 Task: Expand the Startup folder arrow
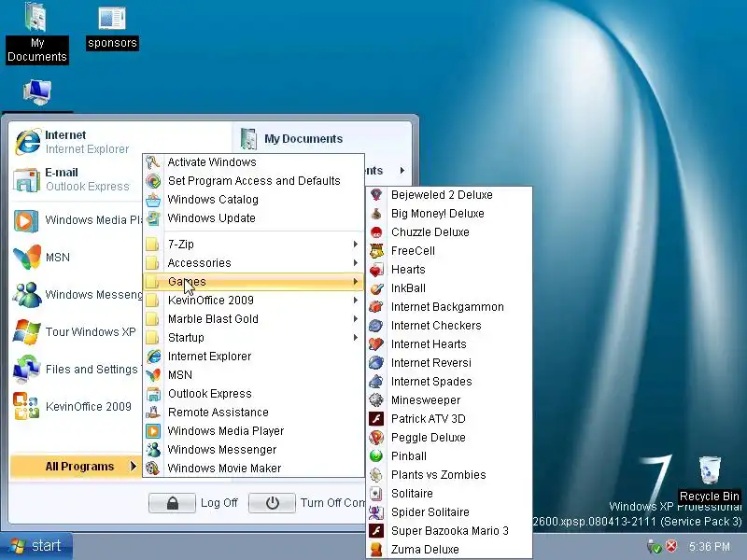click(356, 337)
